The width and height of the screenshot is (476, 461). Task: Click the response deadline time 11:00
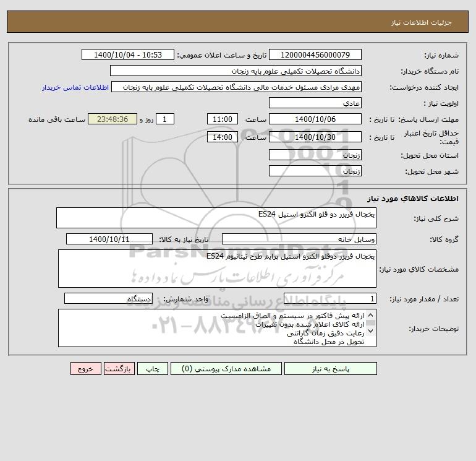click(222, 119)
